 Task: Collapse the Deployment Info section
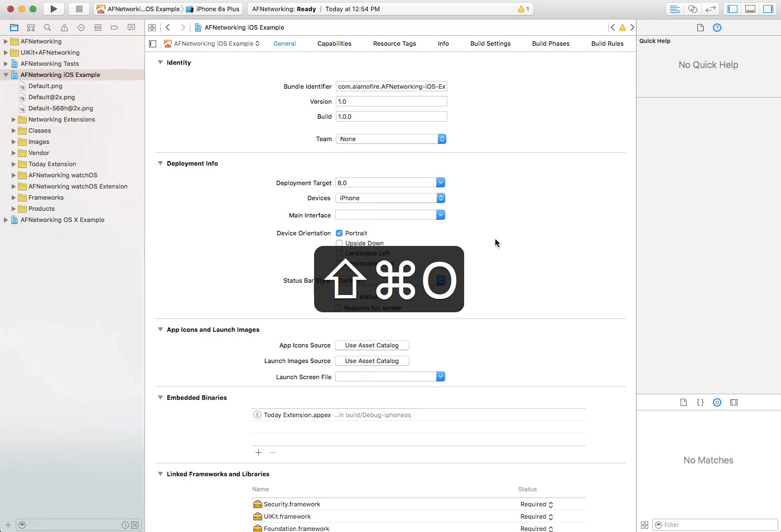pyautogui.click(x=161, y=163)
